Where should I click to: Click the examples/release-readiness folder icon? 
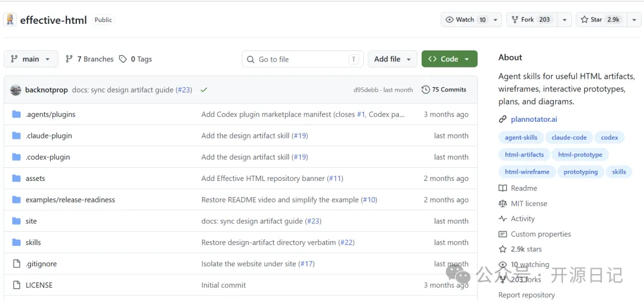[17, 200]
